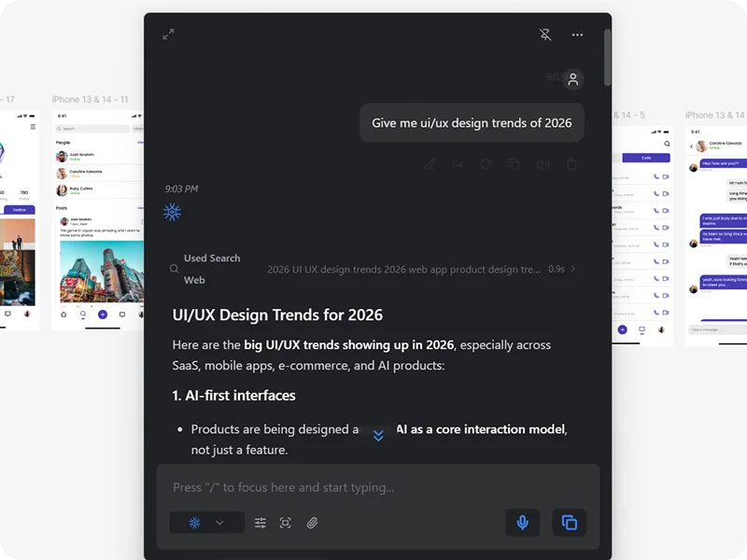Click the screen capture icon
Viewport: 747px width, 560px height.
(286, 523)
